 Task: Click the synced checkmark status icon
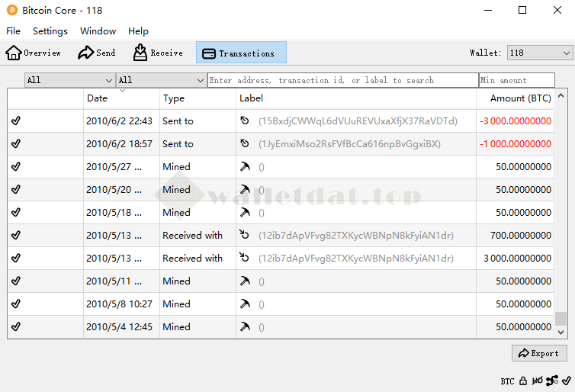pyautogui.click(x=566, y=381)
